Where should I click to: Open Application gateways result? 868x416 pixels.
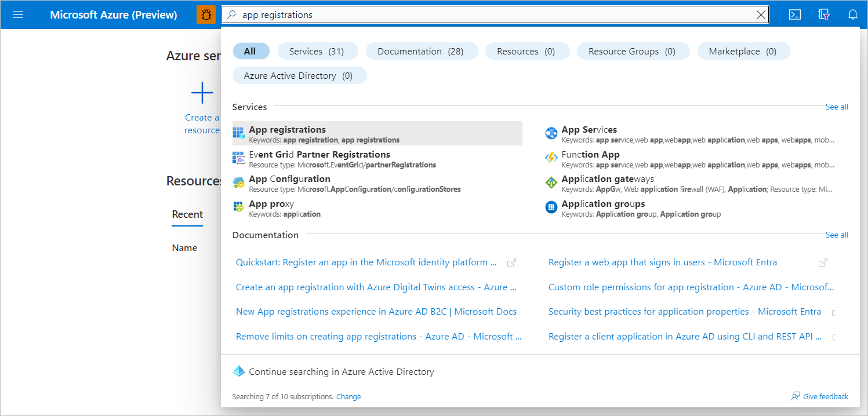point(690,183)
